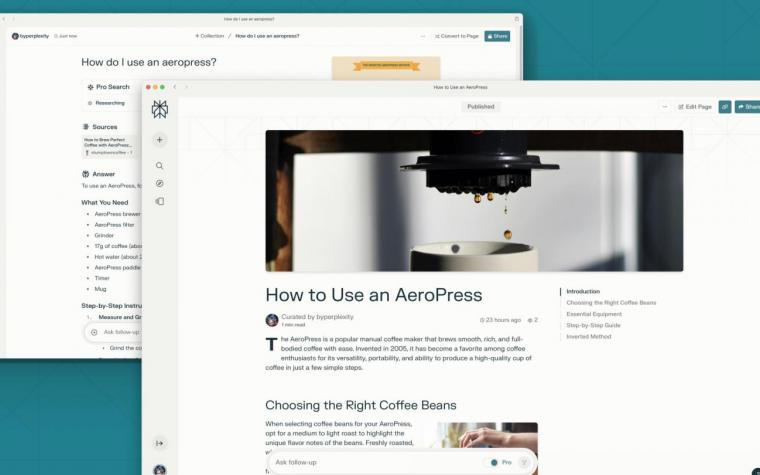760x475 pixels.
Task: Click the orange banner image in back window
Action: 386,68
